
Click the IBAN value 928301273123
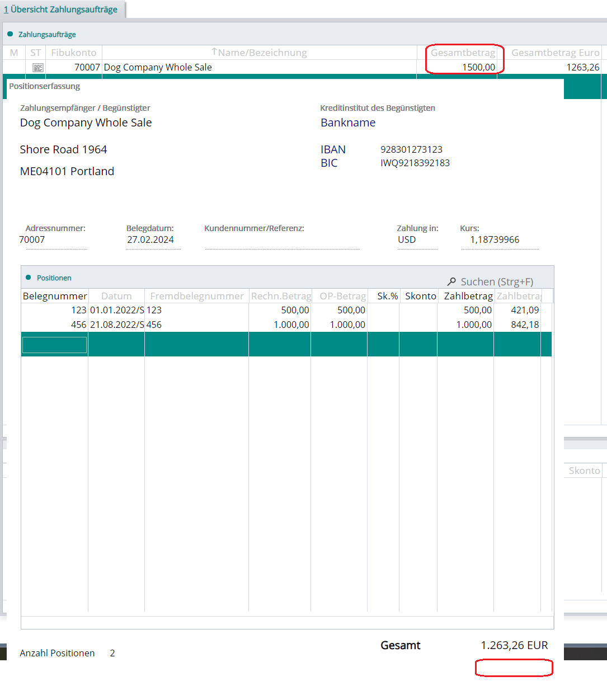pyautogui.click(x=411, y=149)
